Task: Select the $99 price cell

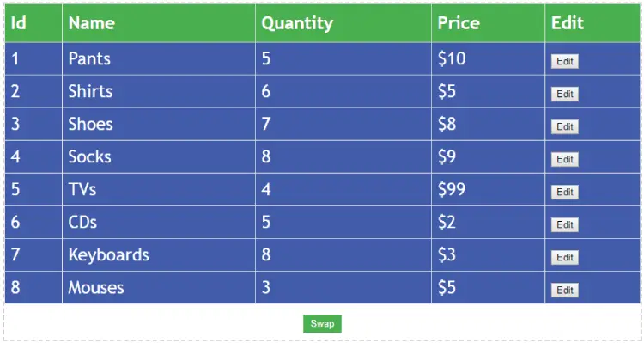Action: 489,190
